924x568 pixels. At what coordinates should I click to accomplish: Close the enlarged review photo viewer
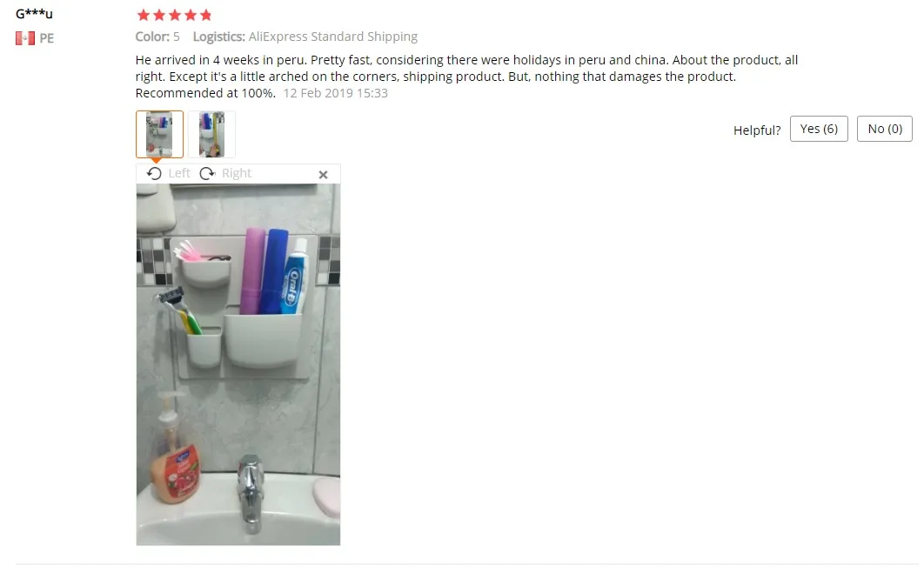pos(323,175)
